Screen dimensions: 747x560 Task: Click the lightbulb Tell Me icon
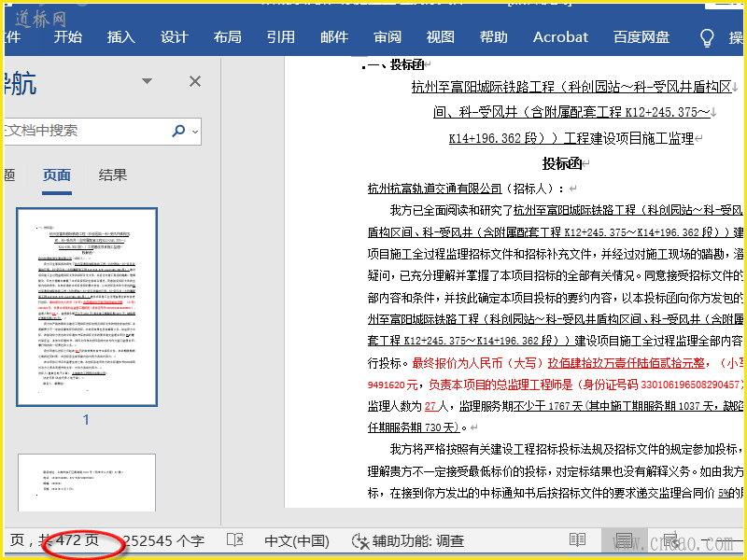(x=708, y=37)
